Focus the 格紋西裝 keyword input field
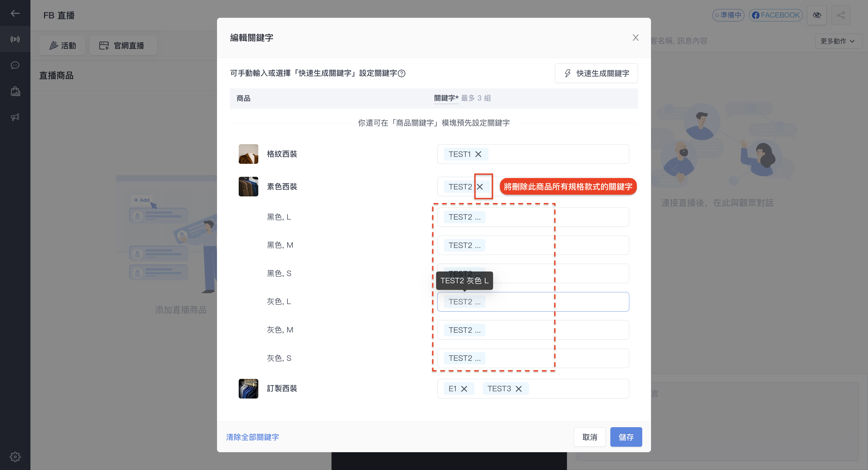 [533, 154]
